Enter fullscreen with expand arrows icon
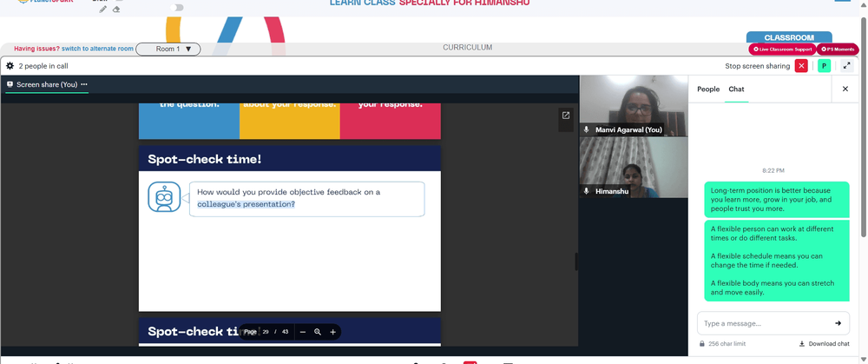This screenshot has height=364, width=868. pyautogui.click(x=847, y=66)
